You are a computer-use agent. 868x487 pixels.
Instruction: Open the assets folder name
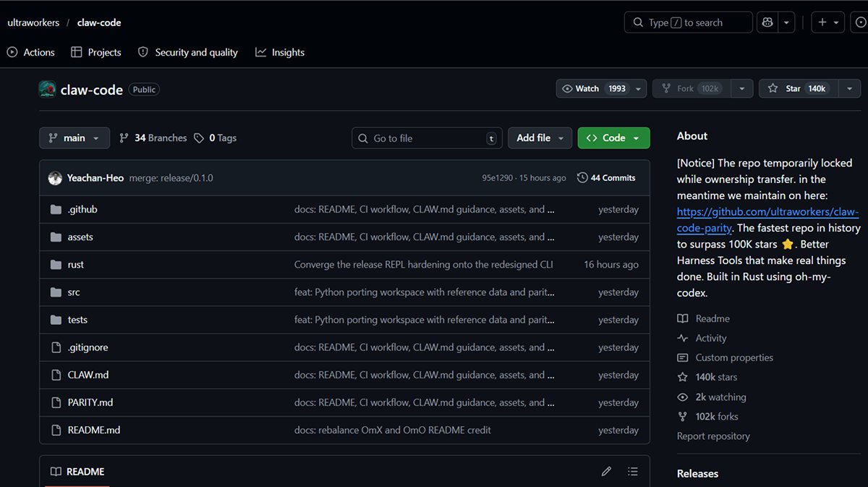[x=80, y=237]
